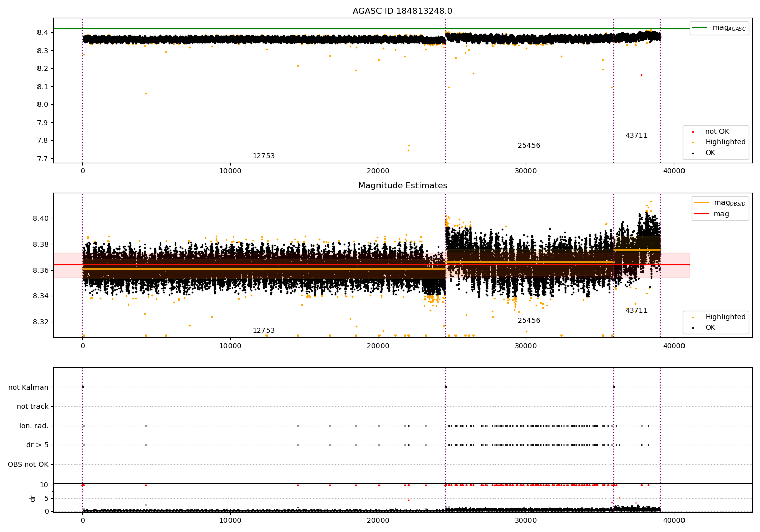
Task: Click y-tick 8.0 in top plot
Action: pyautogui.click(x=42, y=104)
